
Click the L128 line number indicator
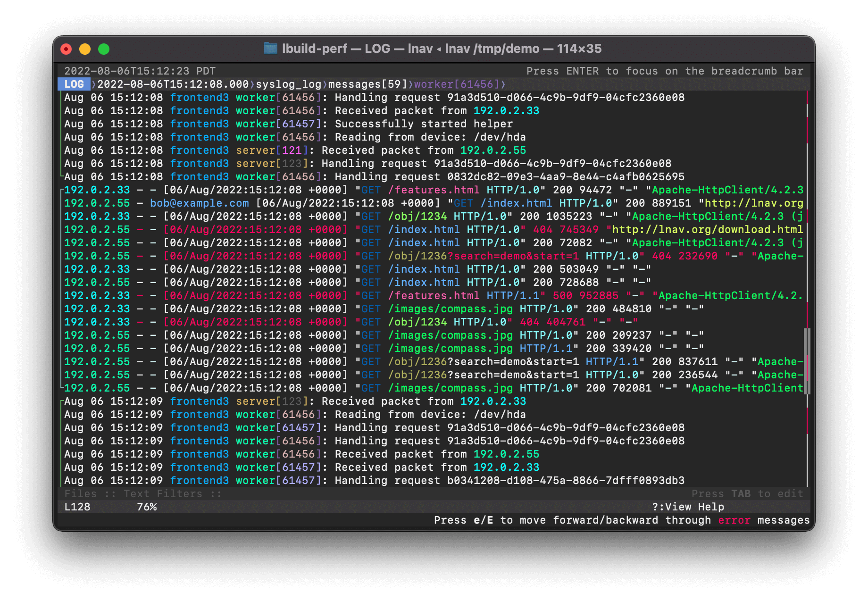[77, 507]
